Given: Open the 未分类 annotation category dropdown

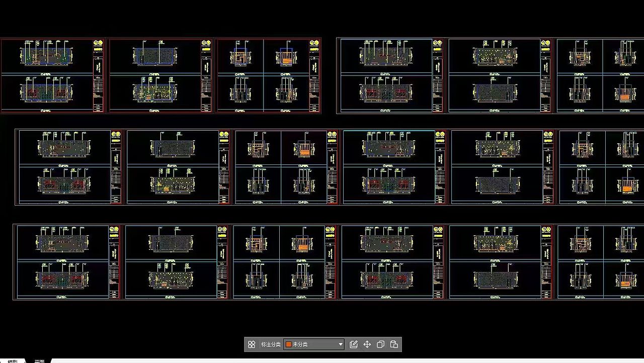Looking at the screenshot, I should [x=314, y=344].
